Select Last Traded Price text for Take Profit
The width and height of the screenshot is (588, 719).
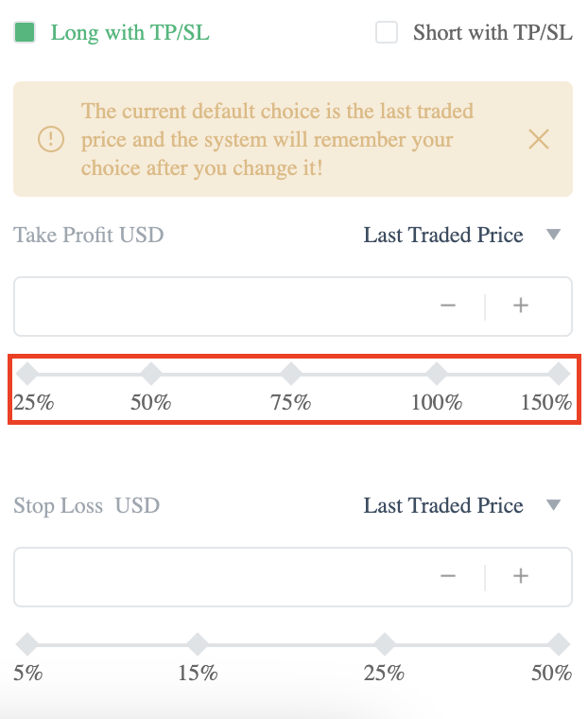[x=443, y=235]
